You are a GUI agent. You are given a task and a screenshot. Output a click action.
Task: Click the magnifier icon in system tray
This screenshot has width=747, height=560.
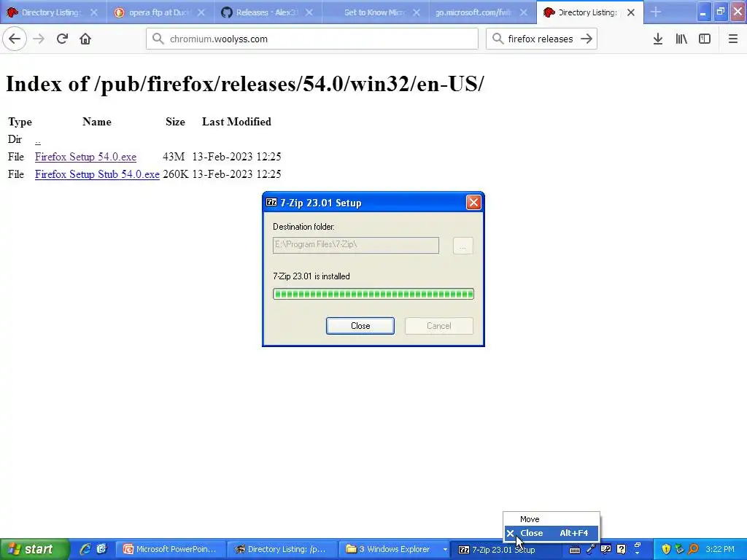tap(694, 549)
